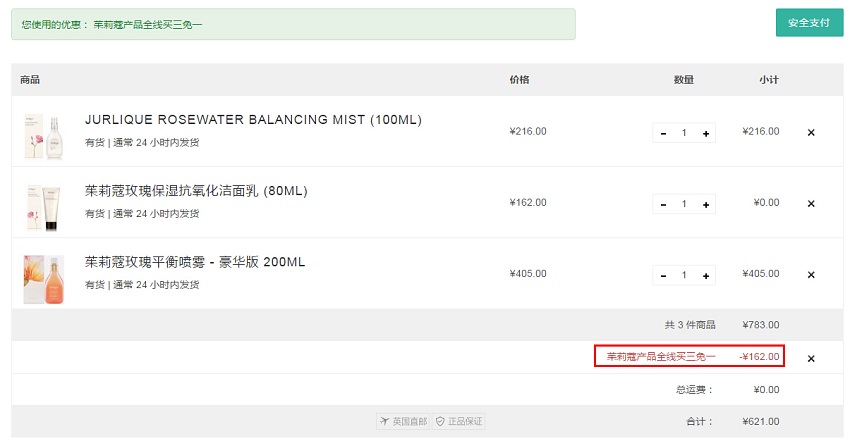Decrease 玫瑰保湿抗氧化洁面乳 quantity with minus
This screenshot has width=850, height=441.
click(663, 204)
